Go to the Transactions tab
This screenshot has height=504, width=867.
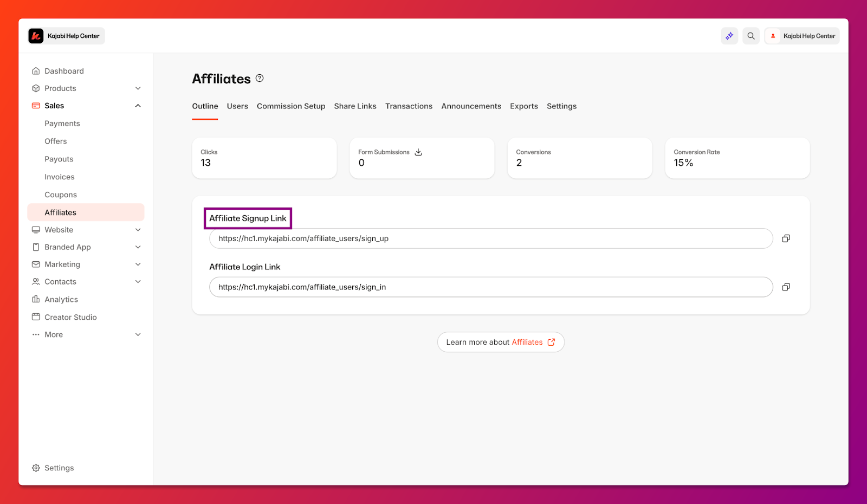(409, 106)
